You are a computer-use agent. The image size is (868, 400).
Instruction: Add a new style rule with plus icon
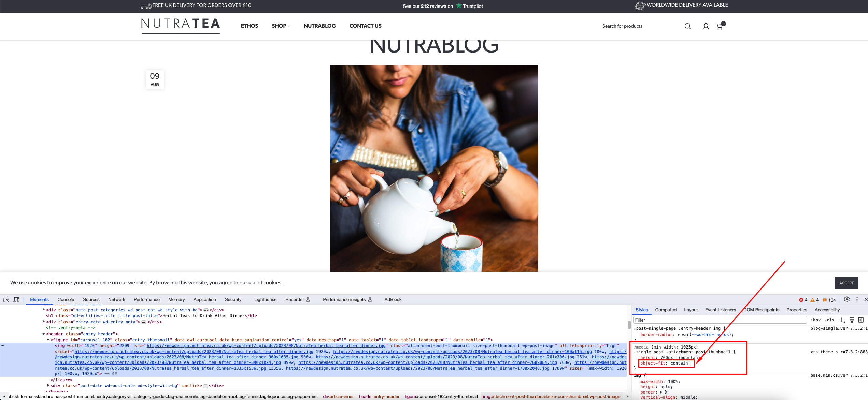[x=842, y=320]
